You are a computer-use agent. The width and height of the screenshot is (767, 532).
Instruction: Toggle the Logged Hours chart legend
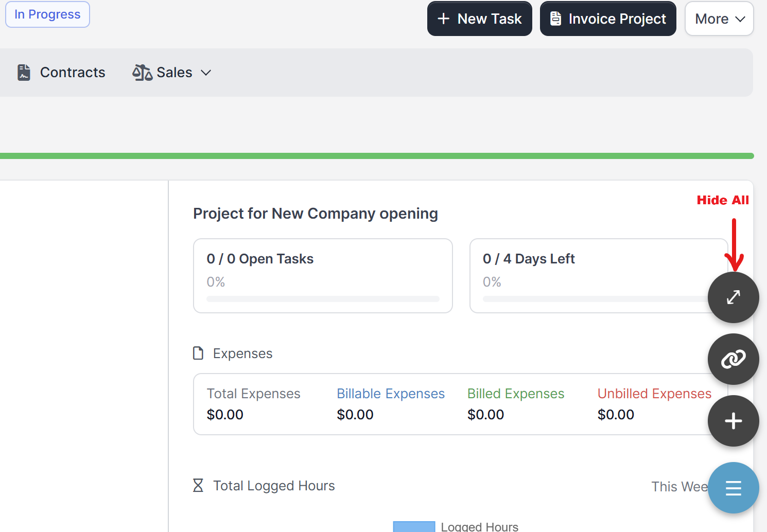(456, 526)
